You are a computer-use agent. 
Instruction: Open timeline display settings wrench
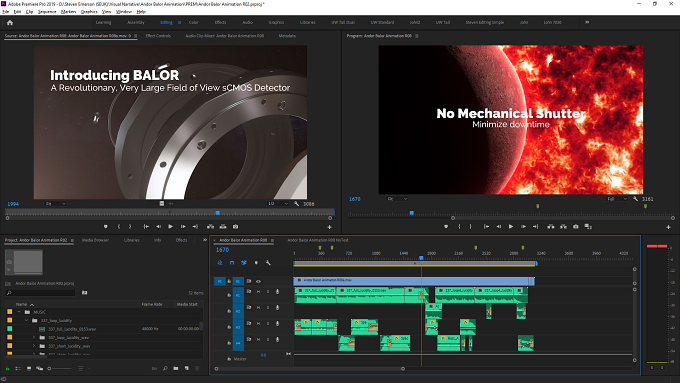click(x=268, y=263)
